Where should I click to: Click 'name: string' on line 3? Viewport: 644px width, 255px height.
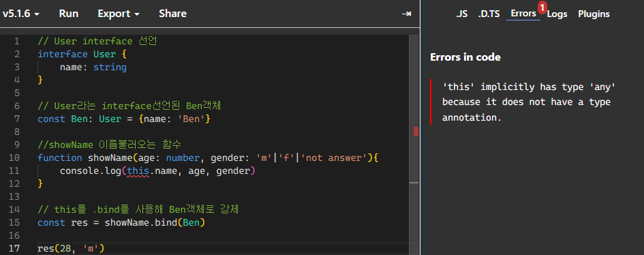coord(93,67)
